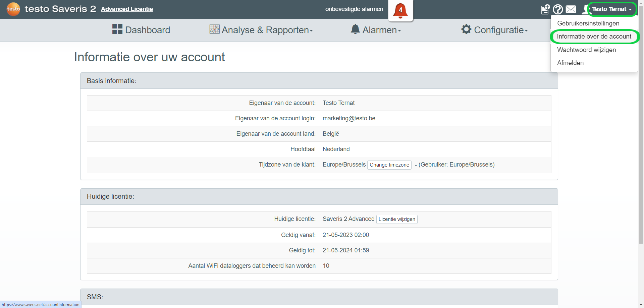Click the Europe/Brussels timezone value
This screenshot has height=308, width=644.
(x=344, y=165)
